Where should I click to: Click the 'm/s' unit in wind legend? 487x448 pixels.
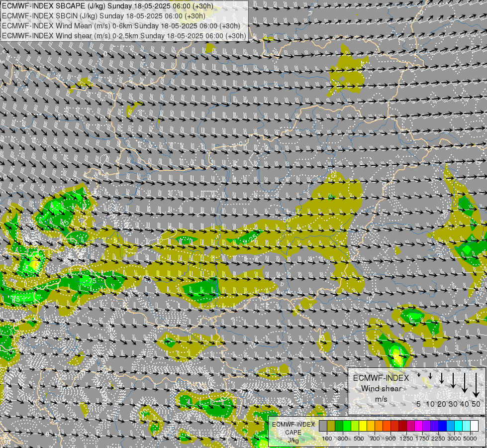pyautogui.click(x=381, y=399)
